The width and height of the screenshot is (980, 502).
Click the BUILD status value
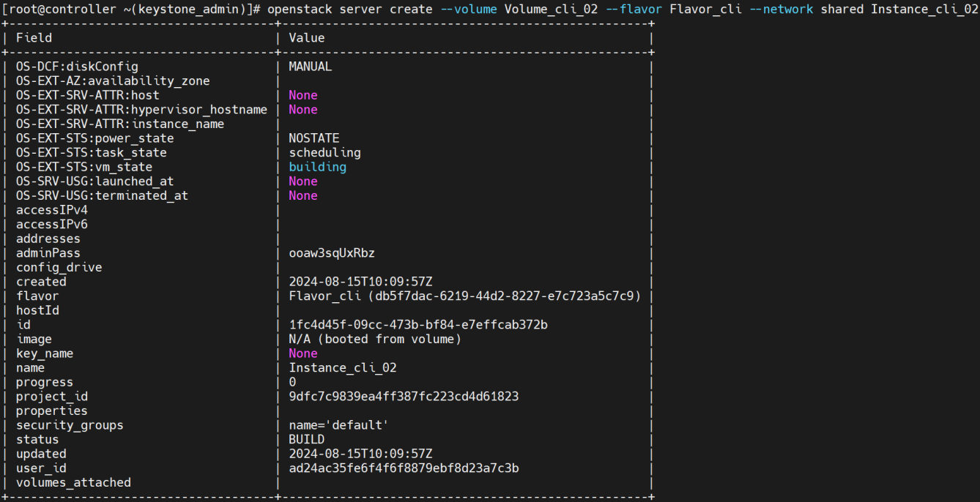pyautogui.click(x=307, y=440)
